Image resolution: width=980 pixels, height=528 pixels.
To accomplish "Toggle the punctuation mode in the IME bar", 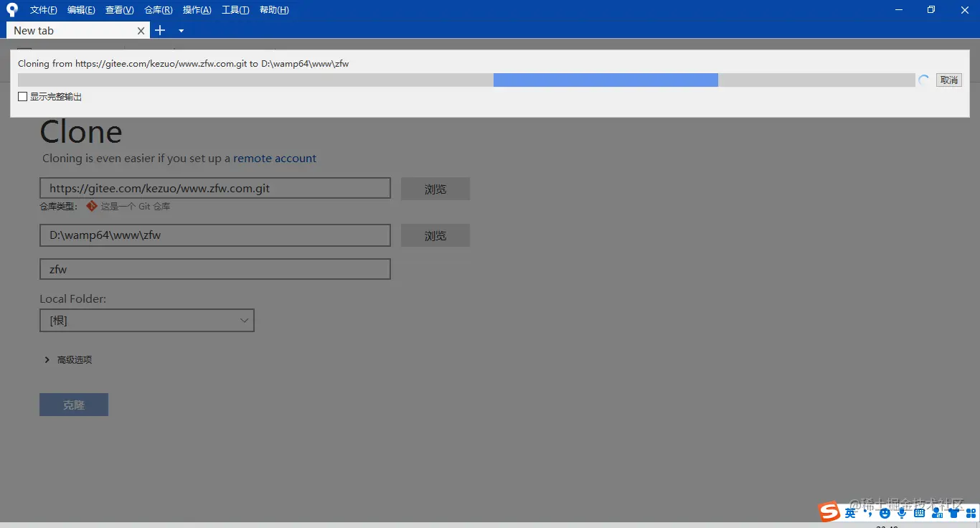I will click(869, 513).
